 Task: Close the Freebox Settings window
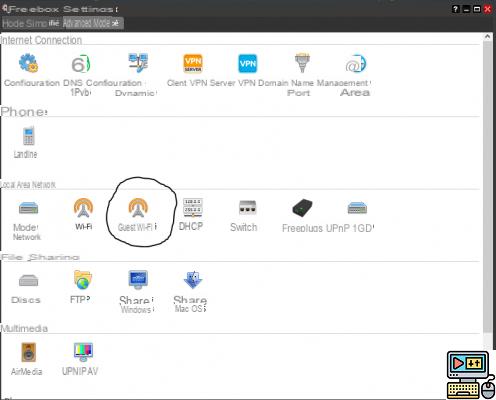click(487, 9)
